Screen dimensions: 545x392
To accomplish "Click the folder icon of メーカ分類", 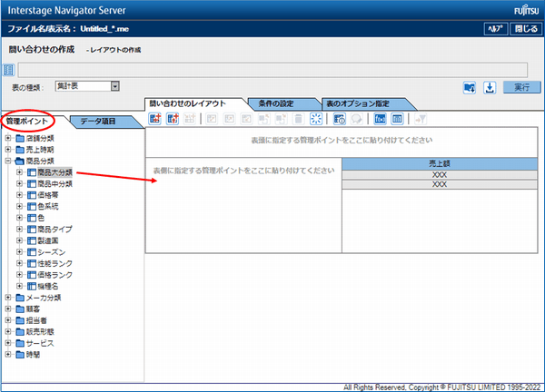I will (x=20, y=298).
